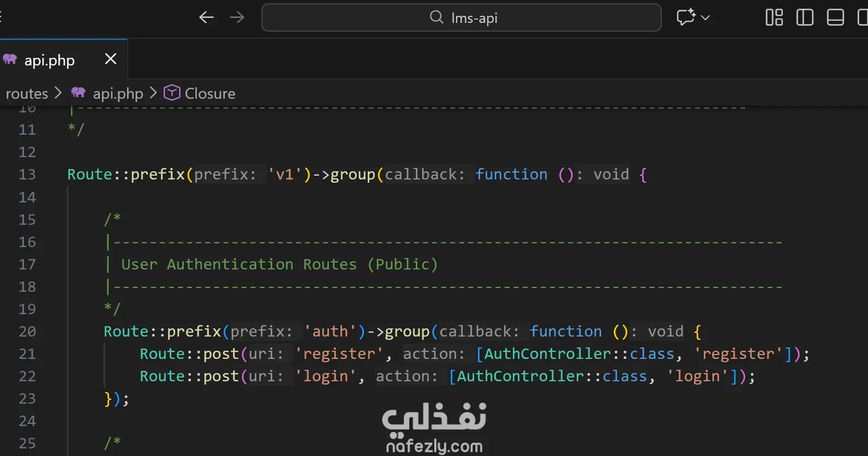This screenshot has height=456, width=868.
Task: Select api.php in the breadcrumb
Action: tap(118, 93)
